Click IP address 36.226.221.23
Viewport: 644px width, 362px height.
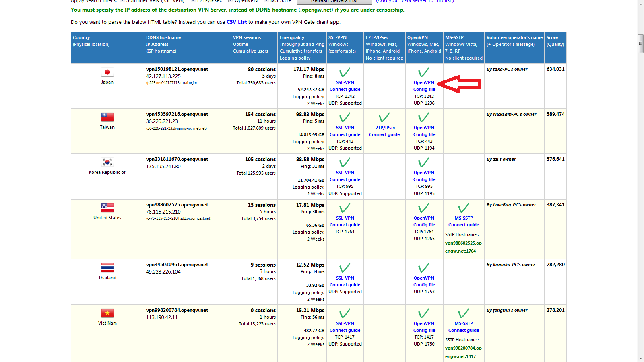point(162,121)
